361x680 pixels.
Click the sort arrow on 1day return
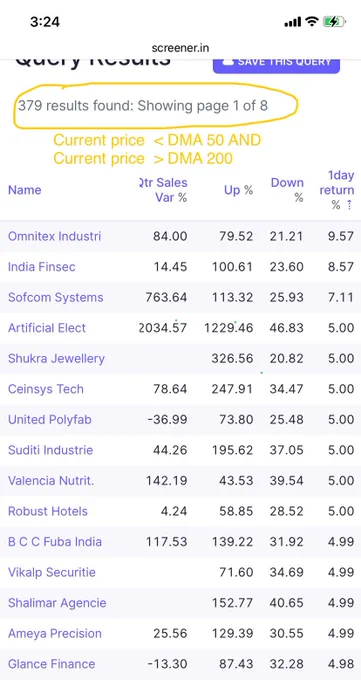349,205
